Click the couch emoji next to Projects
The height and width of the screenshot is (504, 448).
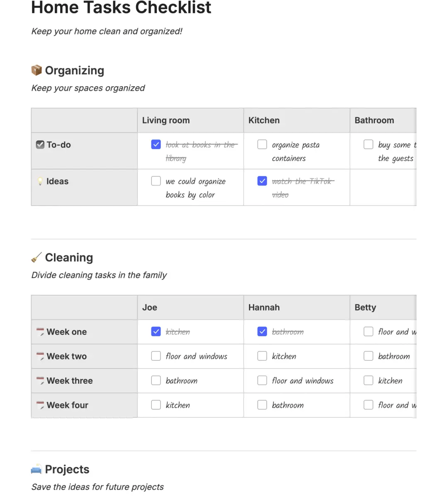(36, 469)
